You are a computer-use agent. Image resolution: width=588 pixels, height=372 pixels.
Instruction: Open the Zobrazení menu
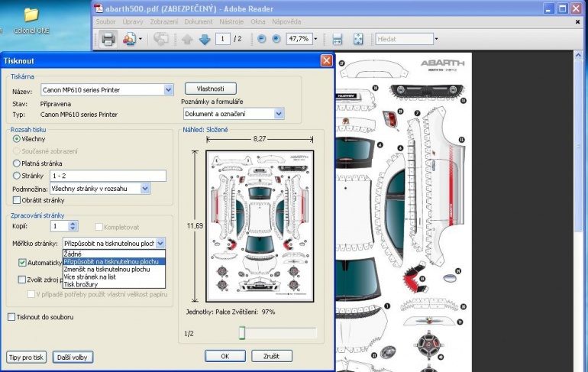164,21
